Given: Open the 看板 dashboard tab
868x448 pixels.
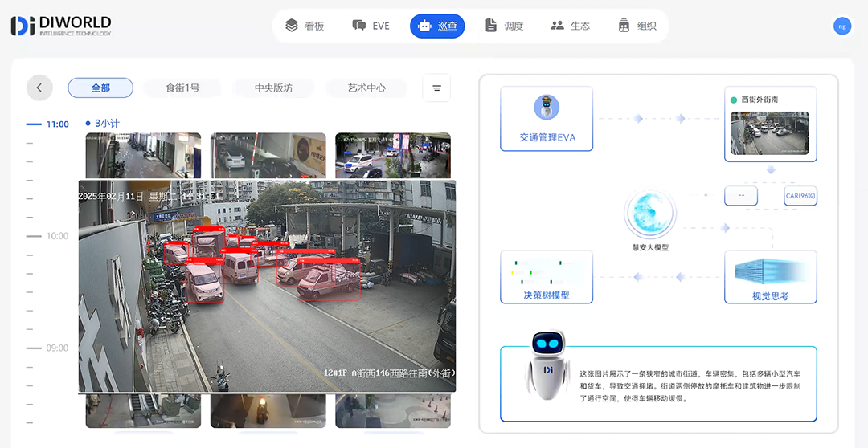Looking at the screenshot, I should point(305,26).
